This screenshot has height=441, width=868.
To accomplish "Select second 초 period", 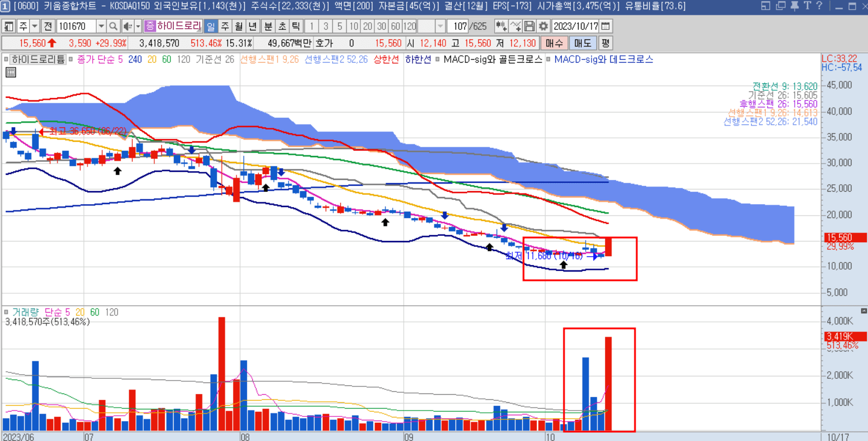I will click(x=282, y=26).
